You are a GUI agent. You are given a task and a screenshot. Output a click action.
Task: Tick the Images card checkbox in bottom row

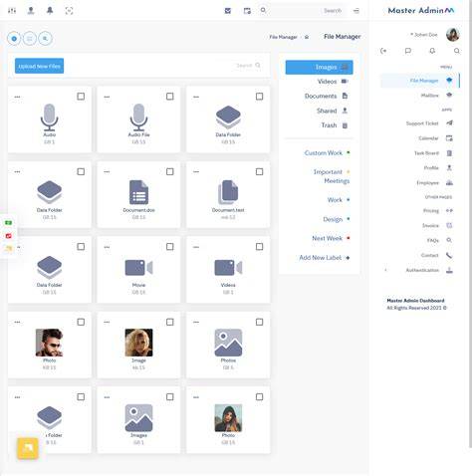pos(170,397)
